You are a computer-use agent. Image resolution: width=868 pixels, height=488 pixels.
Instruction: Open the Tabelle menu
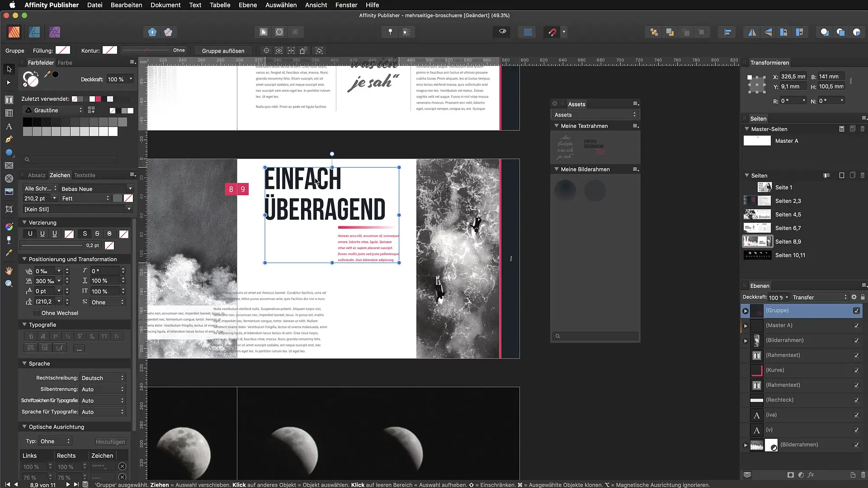(x=220, y=5)
